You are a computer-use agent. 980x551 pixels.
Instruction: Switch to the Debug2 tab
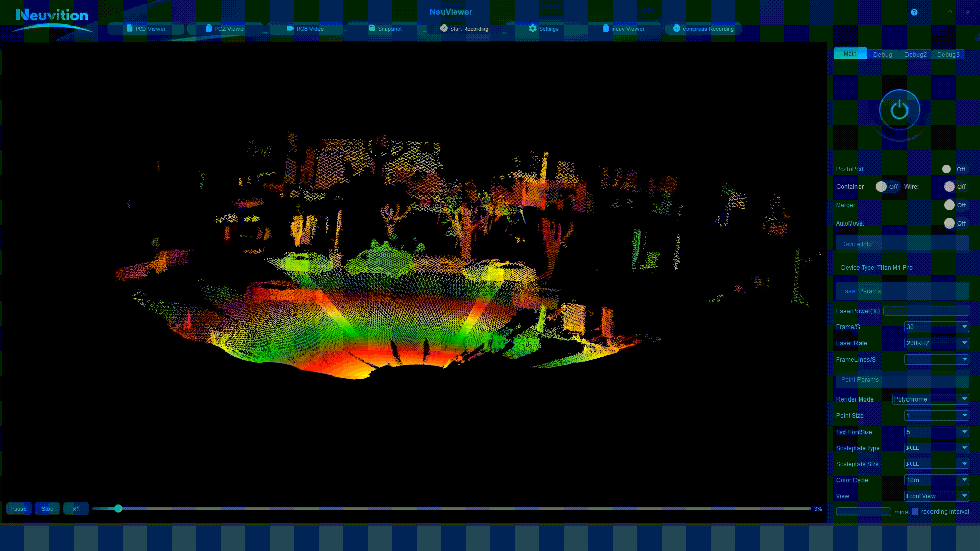[x=915, y=54]
